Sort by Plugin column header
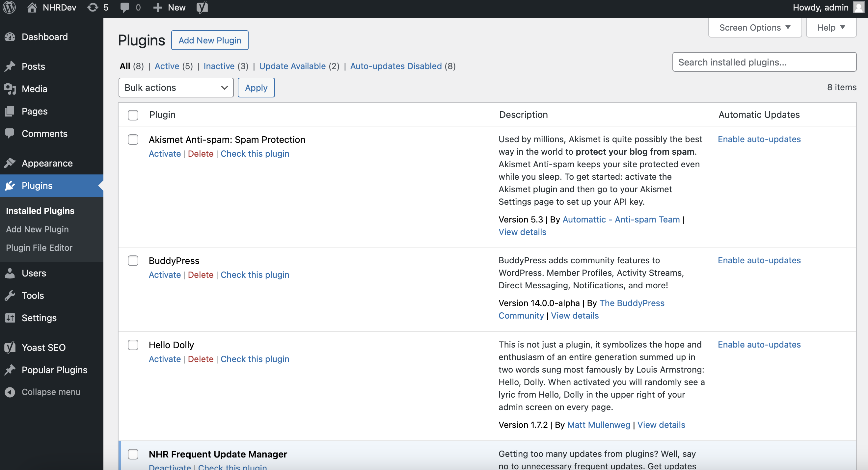Screen dimensions: 868x470 tap(162, 115)
